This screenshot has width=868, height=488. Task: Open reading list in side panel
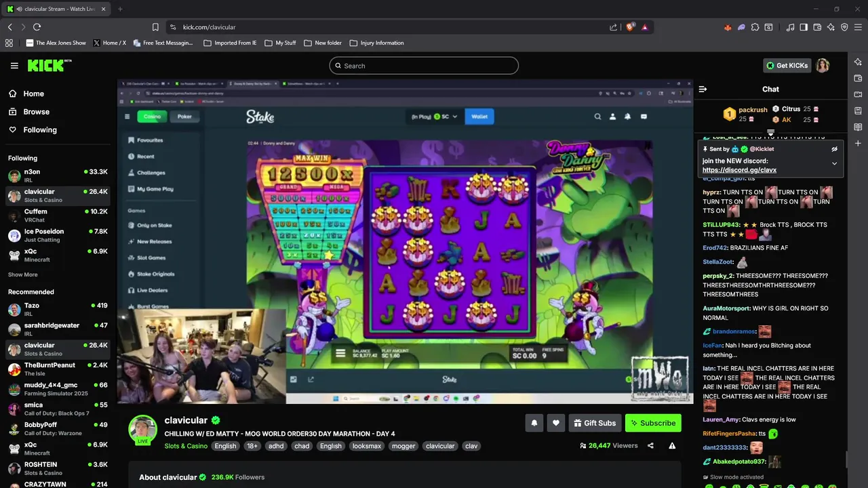[859, 127]
